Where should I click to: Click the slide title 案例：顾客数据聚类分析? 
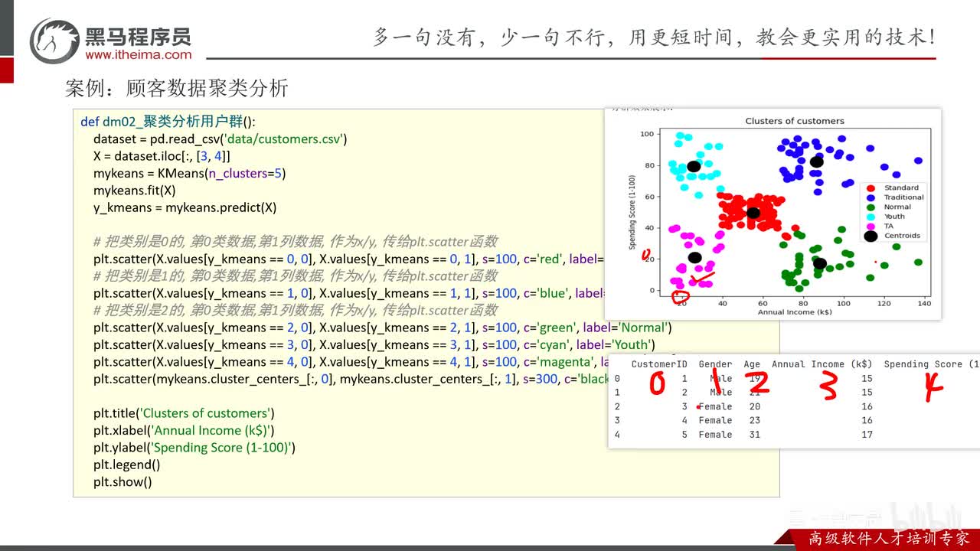(x=177, y=88)
